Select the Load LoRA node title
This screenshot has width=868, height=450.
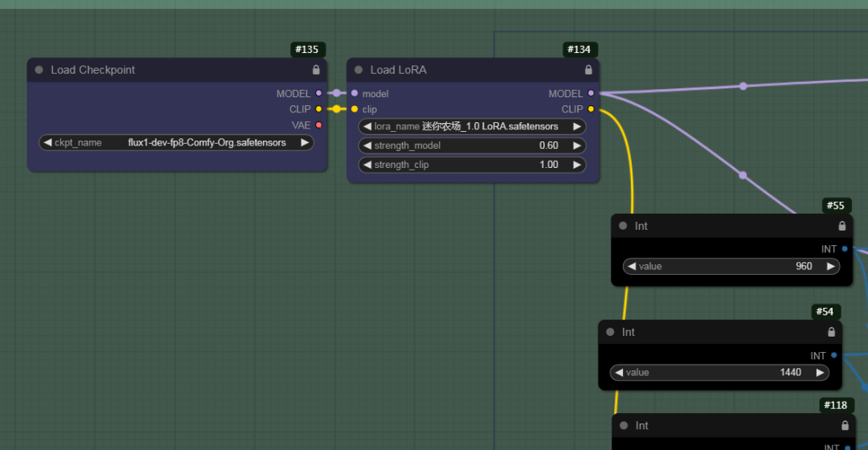coord(399,70)
